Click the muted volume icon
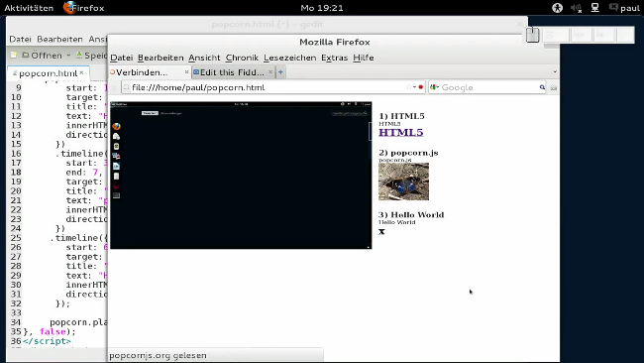Viewport: 644px width, 363px height. click(577, 8)
